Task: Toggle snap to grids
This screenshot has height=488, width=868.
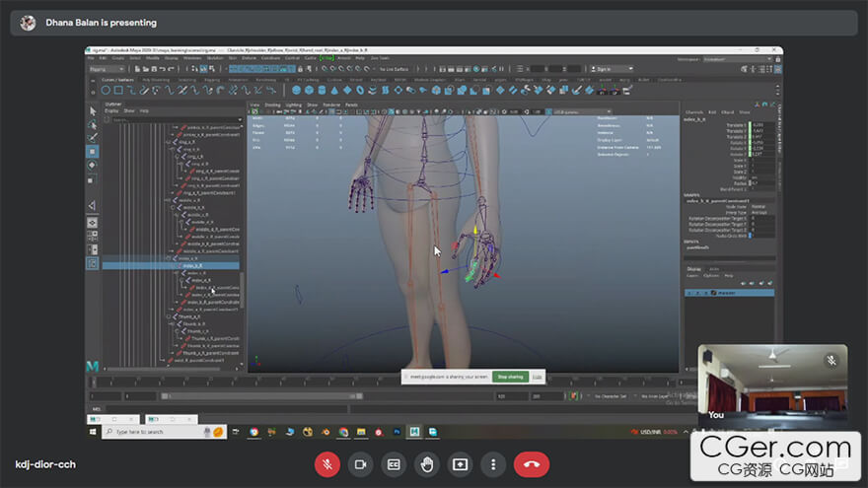Action: tap(325, 69)
